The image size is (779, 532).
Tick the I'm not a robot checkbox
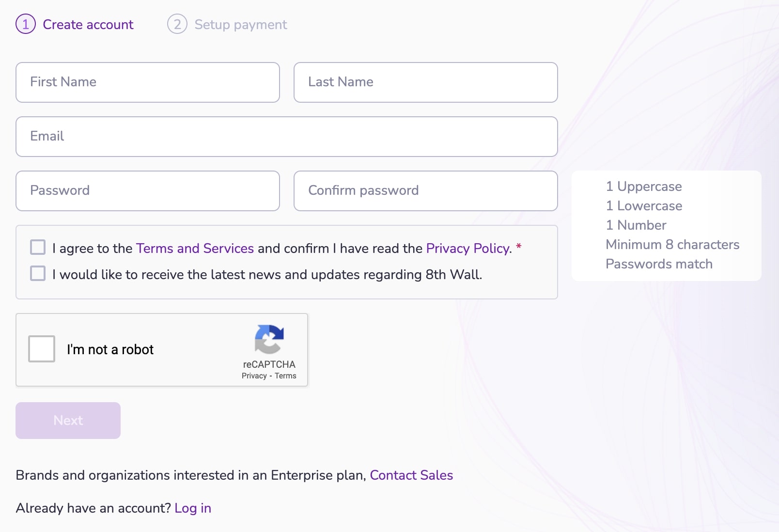[42, 349]
